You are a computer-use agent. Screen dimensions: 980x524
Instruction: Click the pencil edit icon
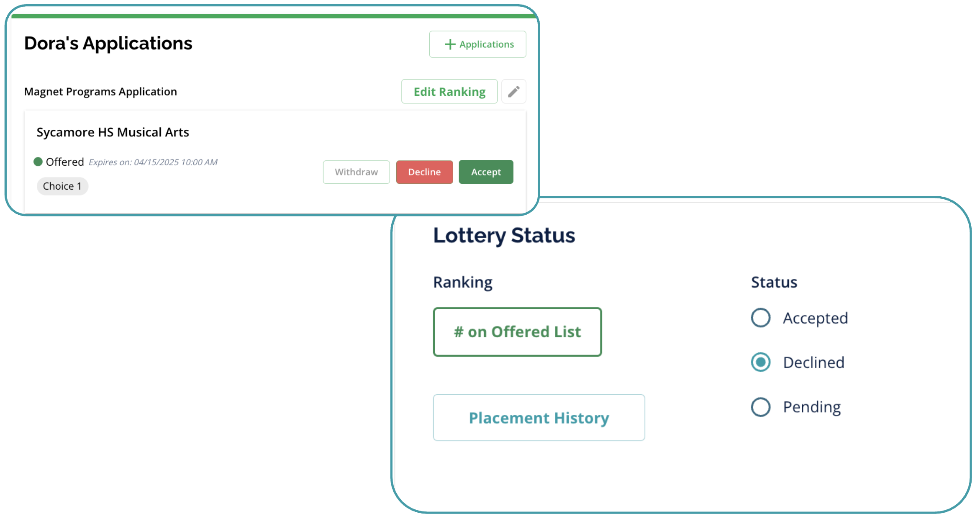tap(513, 91)
